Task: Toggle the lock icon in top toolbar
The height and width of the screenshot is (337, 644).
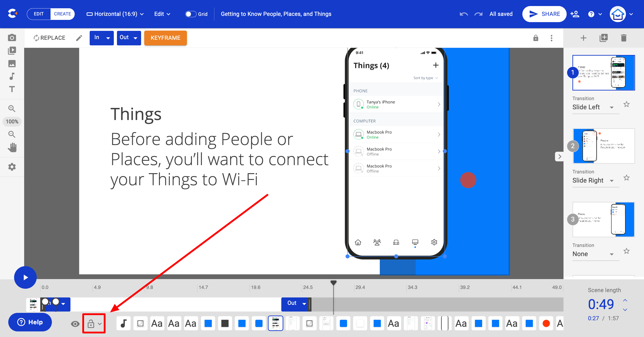Action: click(536, 38)
